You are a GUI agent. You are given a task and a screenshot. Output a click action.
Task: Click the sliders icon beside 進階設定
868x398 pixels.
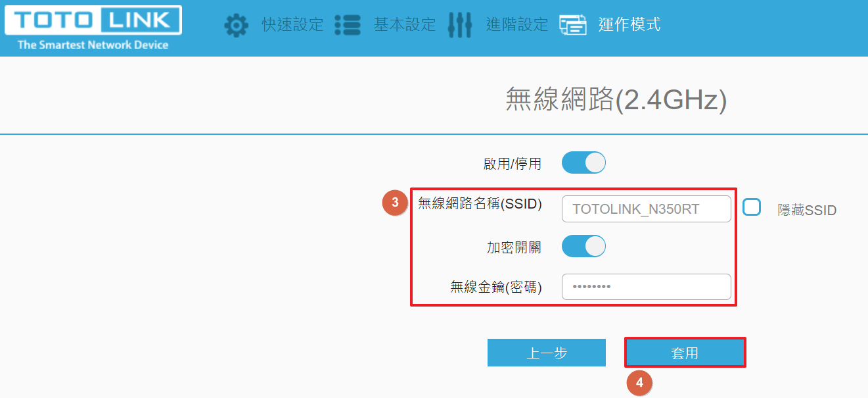(x=460, y=25)
